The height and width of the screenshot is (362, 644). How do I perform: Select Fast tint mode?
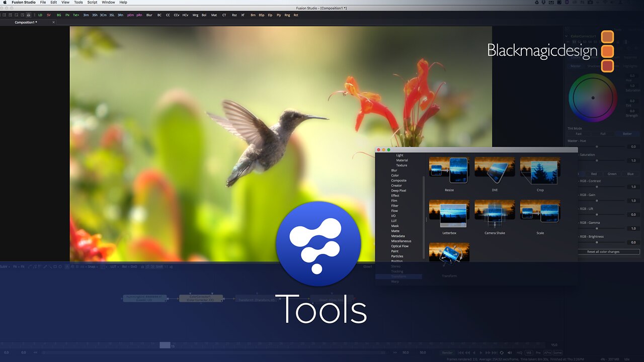[579, 134]
